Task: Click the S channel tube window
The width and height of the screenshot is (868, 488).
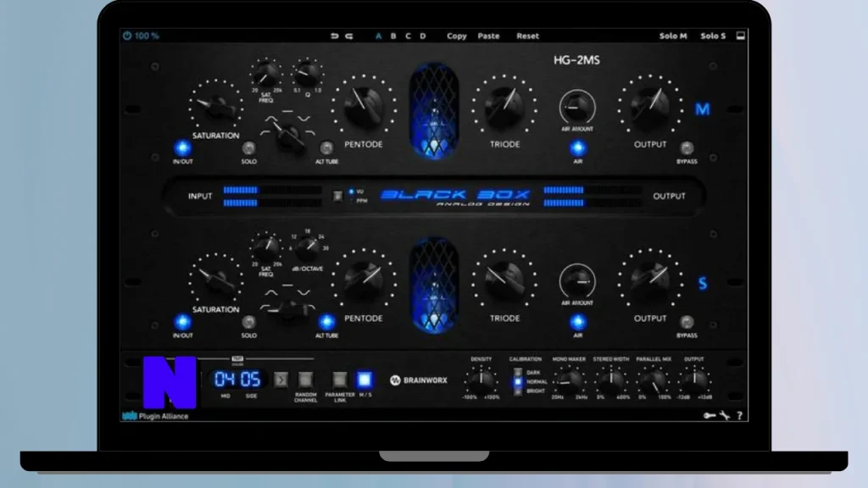Action: 434,285
